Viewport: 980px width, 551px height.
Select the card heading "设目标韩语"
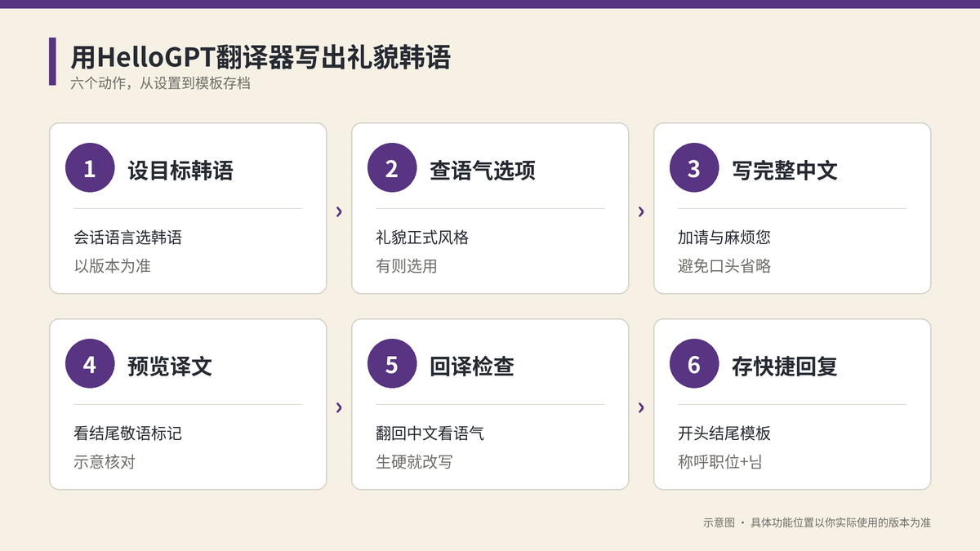(180, 170)
